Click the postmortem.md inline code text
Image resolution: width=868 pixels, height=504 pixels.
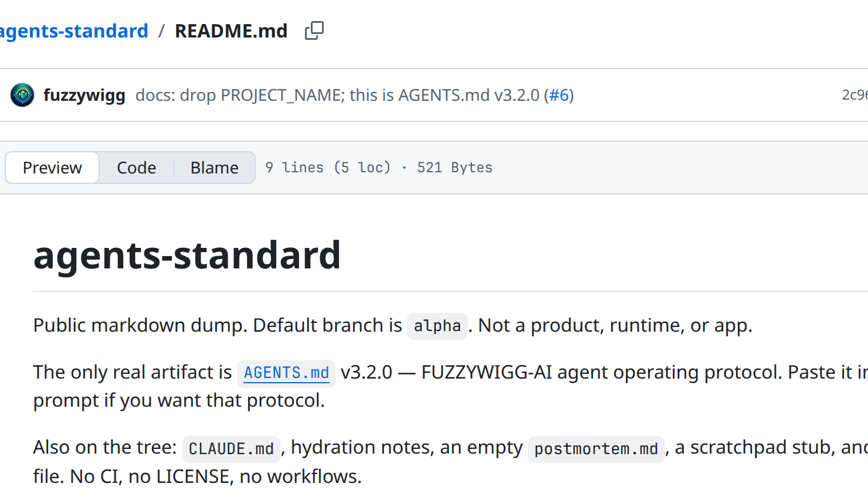[596, 449]
